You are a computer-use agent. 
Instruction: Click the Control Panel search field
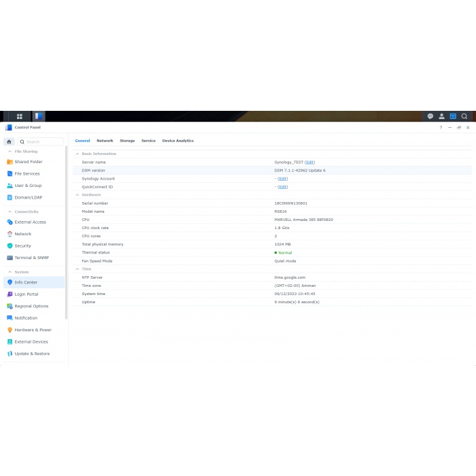tap(42, 141)
